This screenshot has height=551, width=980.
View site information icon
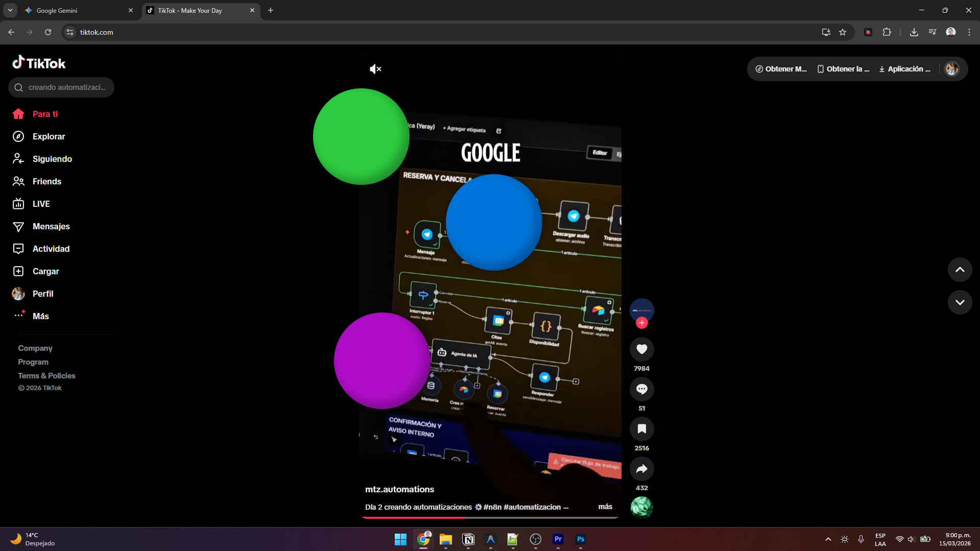click(x=70, y=32)
